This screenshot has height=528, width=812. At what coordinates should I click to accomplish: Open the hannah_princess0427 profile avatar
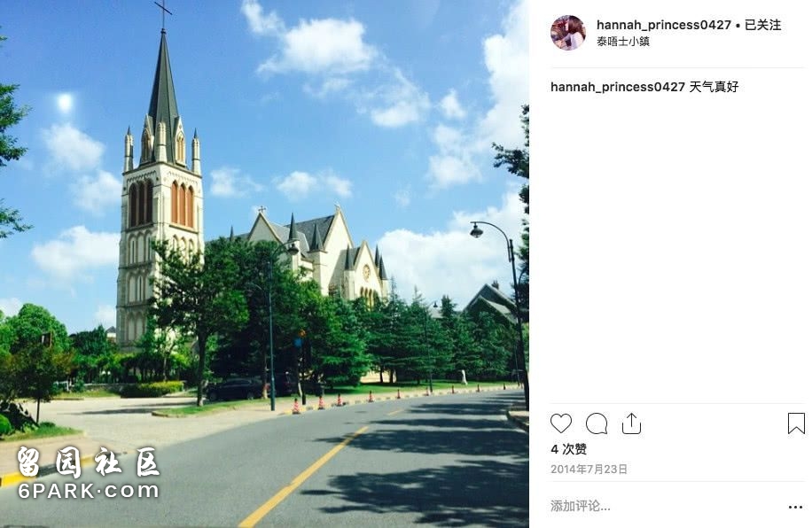click(568, 33)
